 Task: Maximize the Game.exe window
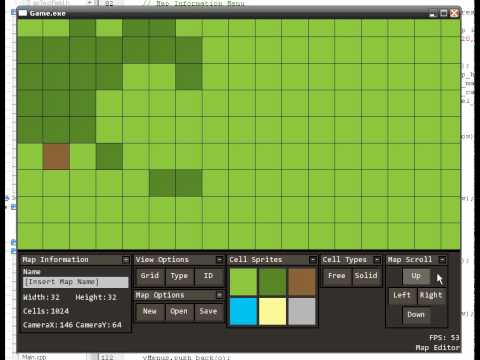coord(444,13)
